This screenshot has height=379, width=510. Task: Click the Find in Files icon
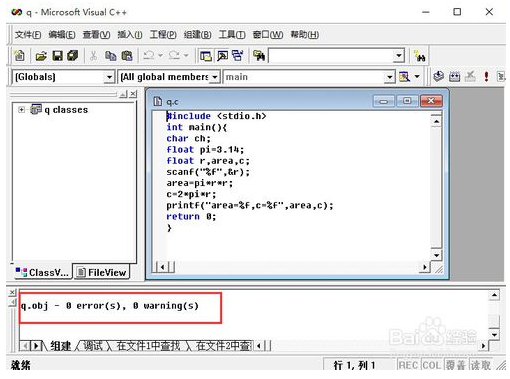259,56
